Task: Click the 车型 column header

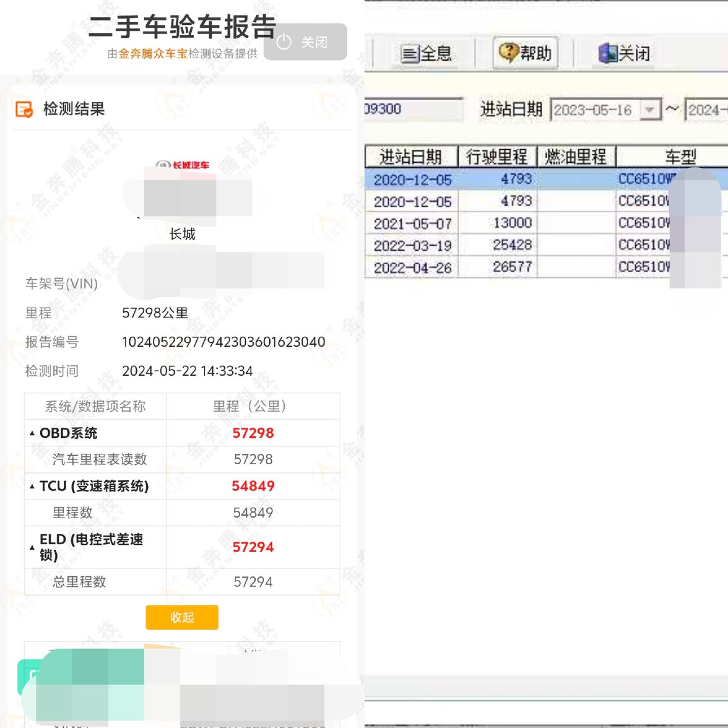Action: point(672,157)
